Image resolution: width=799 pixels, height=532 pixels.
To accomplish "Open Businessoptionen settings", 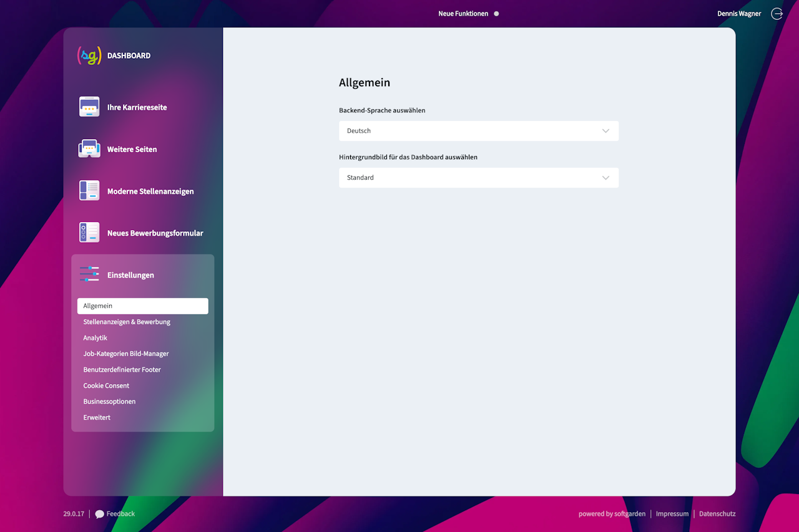I will (109, 401).
